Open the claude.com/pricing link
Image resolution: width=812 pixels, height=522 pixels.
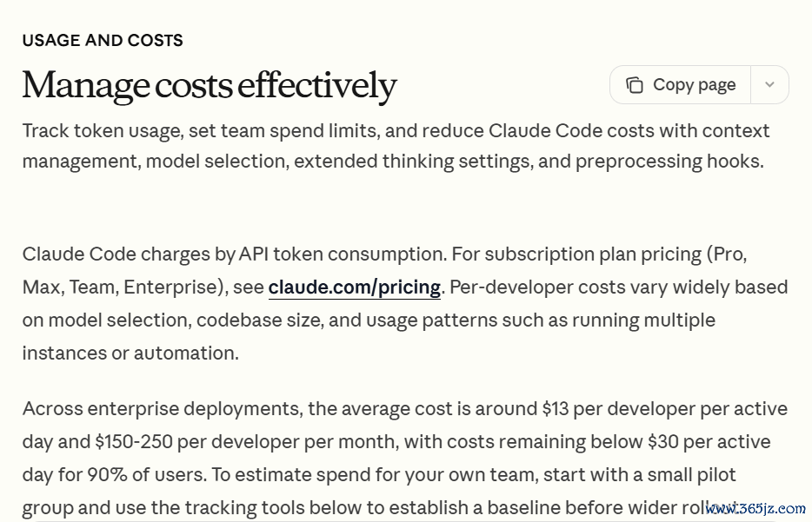(x=354, y=287)
